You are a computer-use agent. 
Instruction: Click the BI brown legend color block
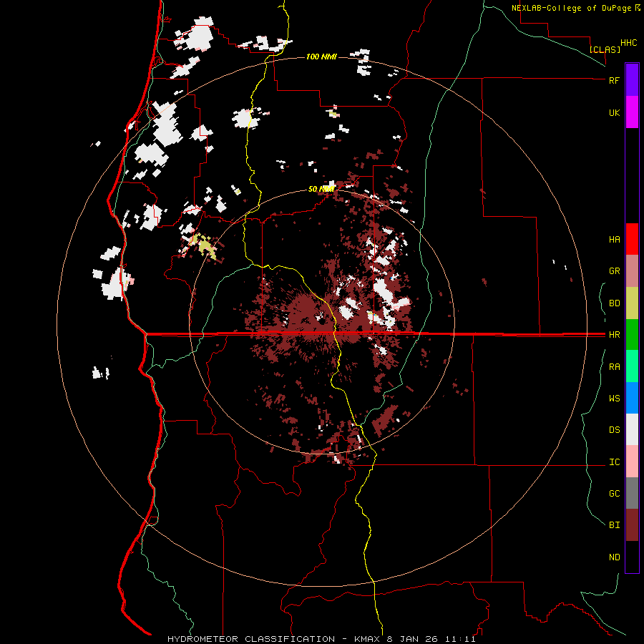click(x=632, y=525)
